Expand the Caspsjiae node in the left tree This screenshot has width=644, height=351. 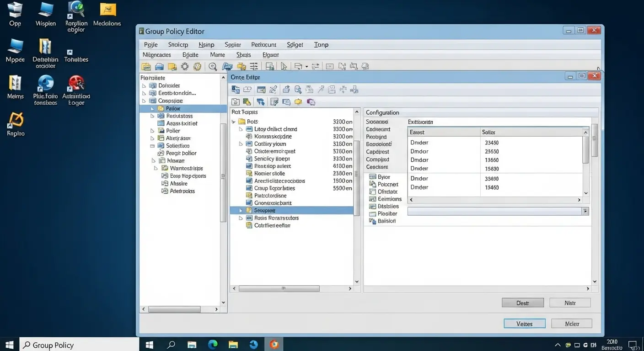click(144, 101)
